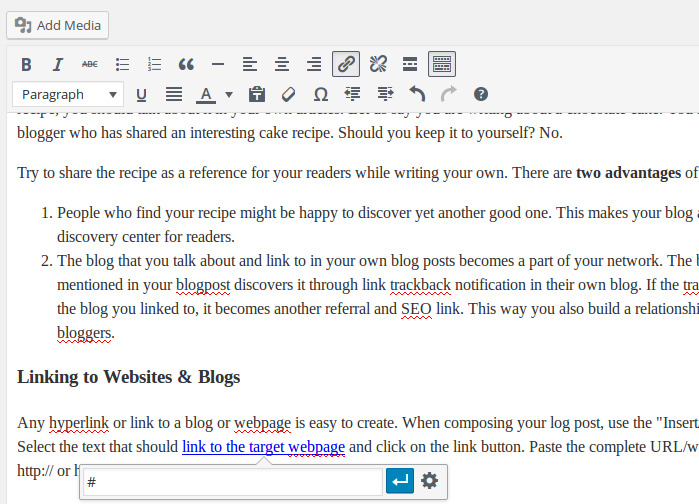
Task: Insert a numbered list
Action: click(154, 64)
